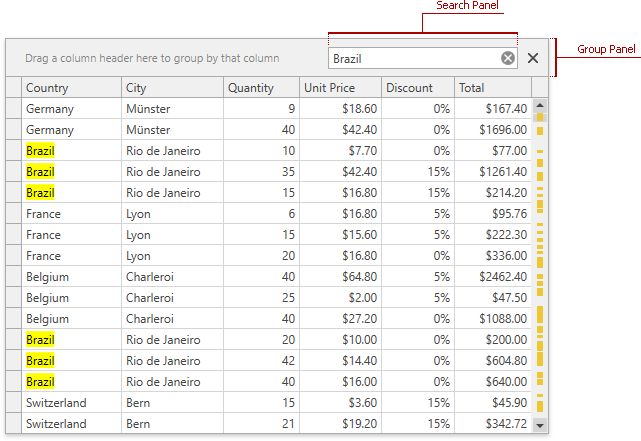This screenshot has height=441, width=641.
Task: Select the Bern cell with quantity 15
Action: click(171, 403)
